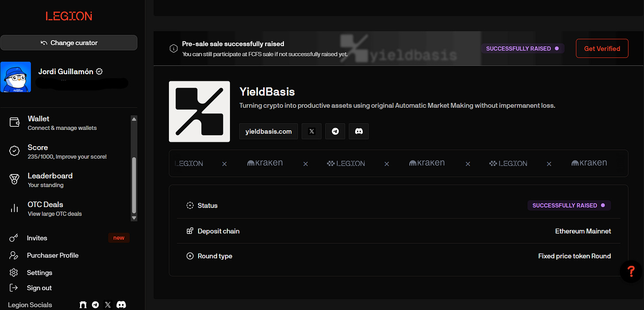Image resolution: width=644 pixels, height=310 pixels.
Task: Click the sidebar scrollbar up arrow
Action: [x=134, y=118]
